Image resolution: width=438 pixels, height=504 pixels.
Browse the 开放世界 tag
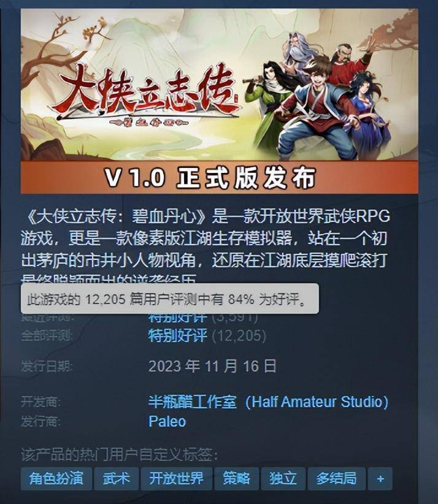[176, 479]
